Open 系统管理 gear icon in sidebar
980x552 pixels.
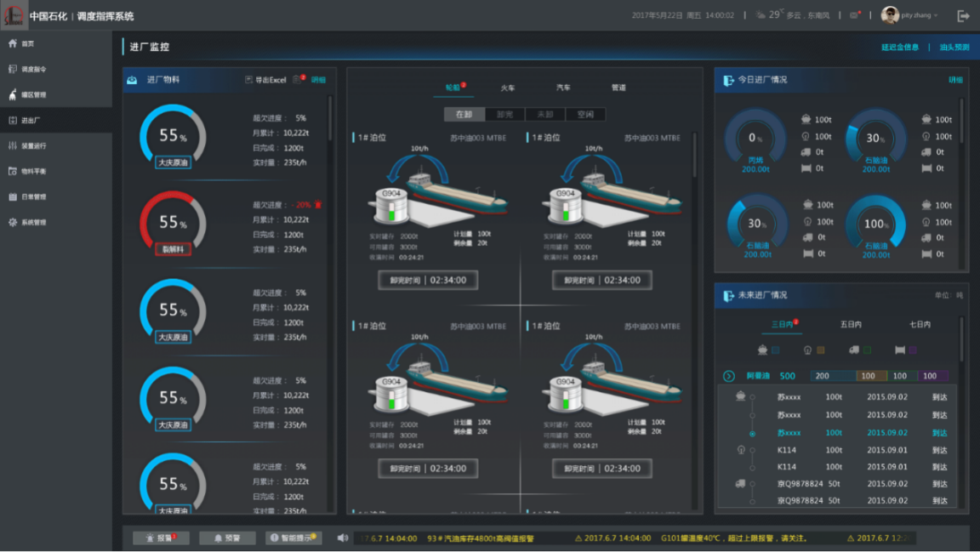coord(13,222)
